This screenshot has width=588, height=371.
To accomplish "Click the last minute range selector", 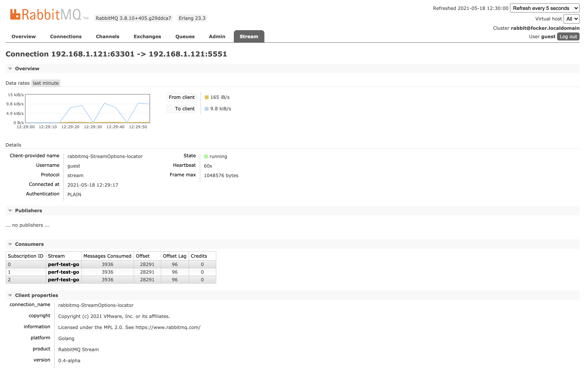I will pyautogui.click(x=46, y=83).
